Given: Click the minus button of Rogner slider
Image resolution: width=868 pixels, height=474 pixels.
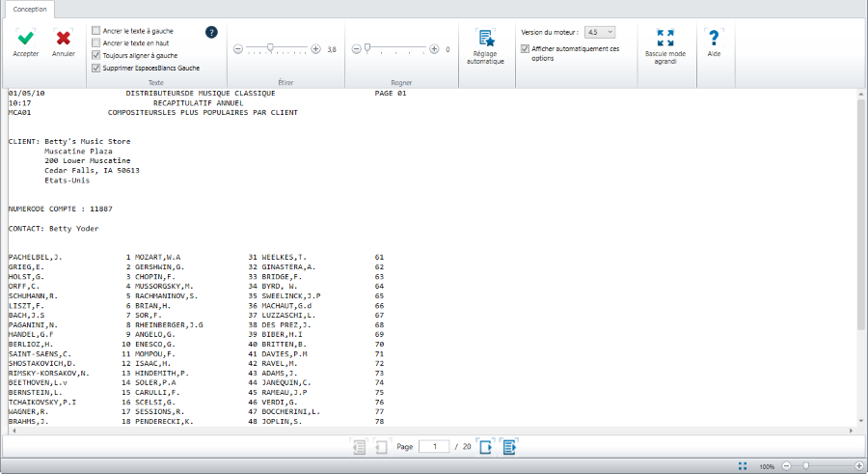Looking at the screenshot, I should coord(355,48).
